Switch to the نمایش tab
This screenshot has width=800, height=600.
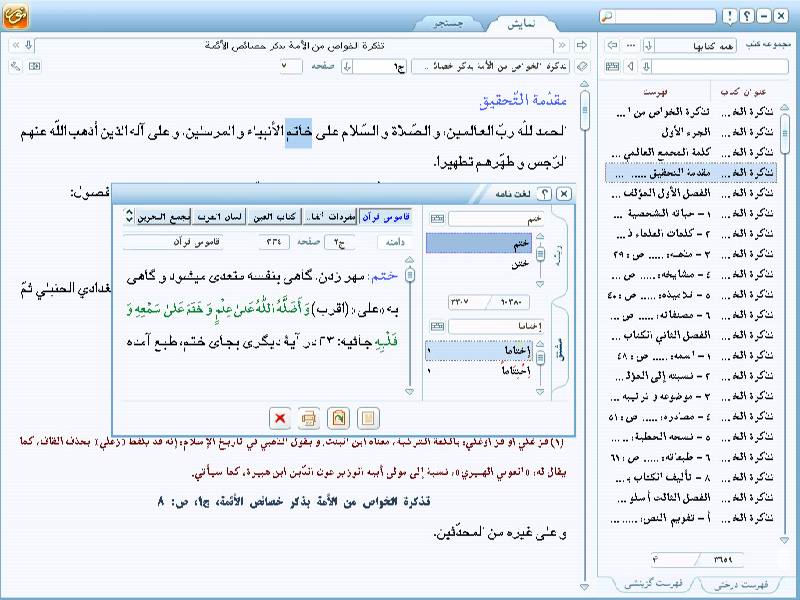[x=521, y=24]
